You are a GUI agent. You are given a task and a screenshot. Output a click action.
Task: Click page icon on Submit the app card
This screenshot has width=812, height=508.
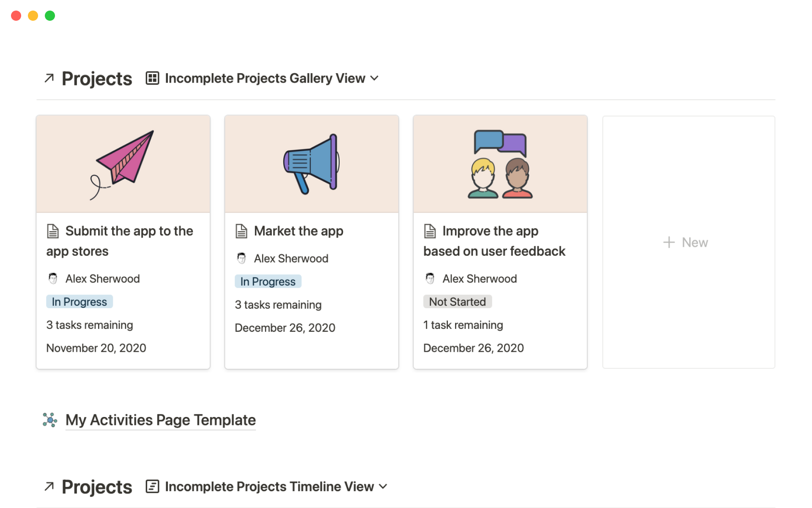(53, 231)
